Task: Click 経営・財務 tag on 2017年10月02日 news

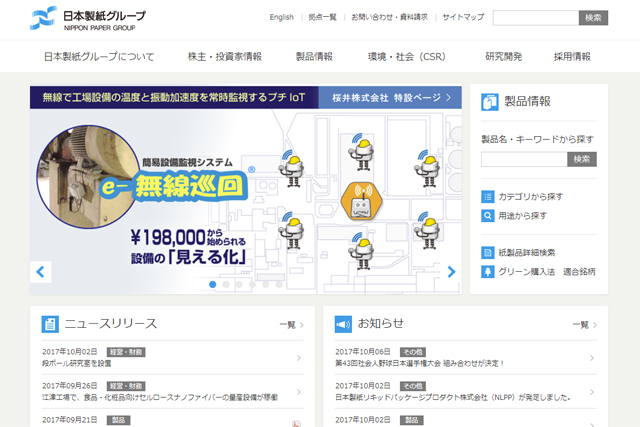Action: (126, 352)
